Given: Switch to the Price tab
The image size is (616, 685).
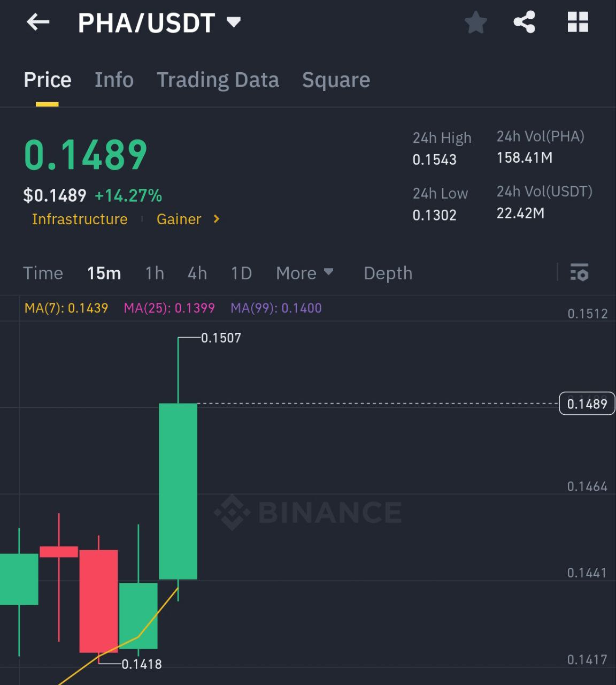Looking at the screenshot, I should tap(48, 80).
